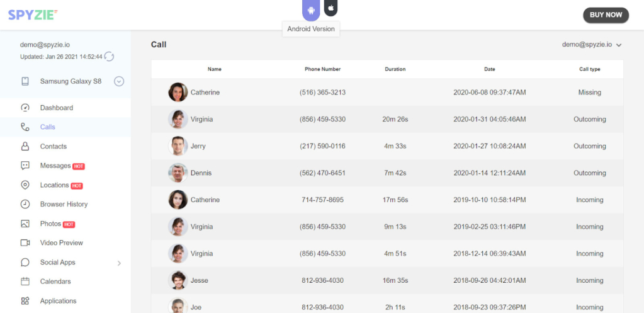Image resolution: width=644 pixels, height=313 pixels.
Task: Click the name Jesse in the table
Action: pyautogui.click(x=199, y=280)
